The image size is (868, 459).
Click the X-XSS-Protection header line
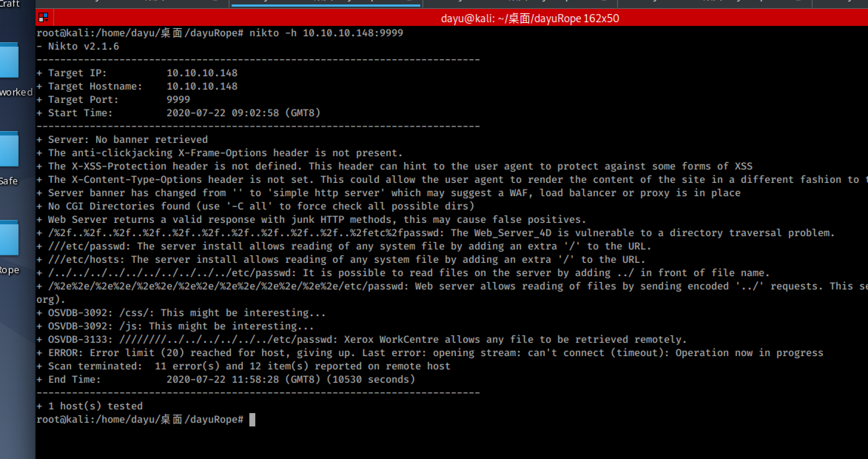coord(394,166)
